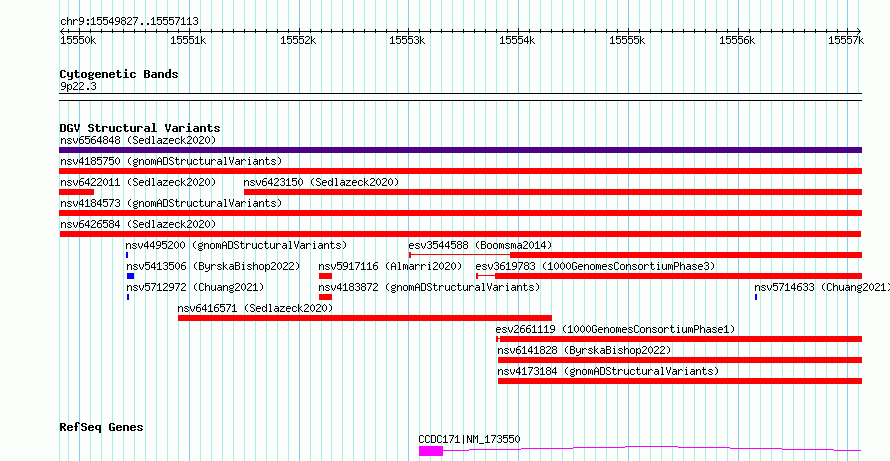Click the 15551k ruler tick label
The height and width of the screenshot is (461, 890).
point(188,40)
